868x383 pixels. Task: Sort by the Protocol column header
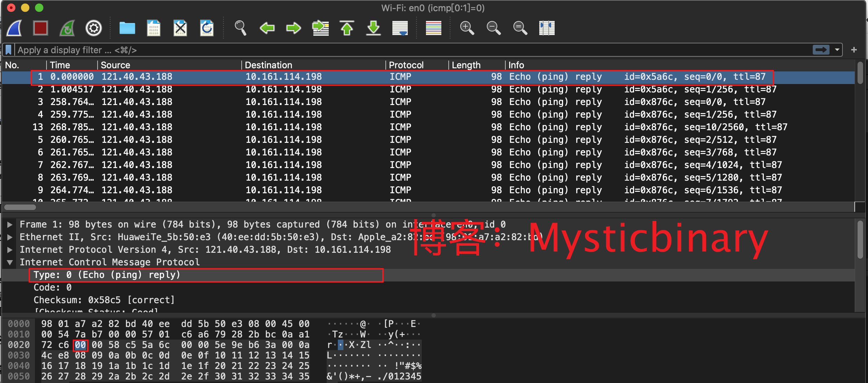406,65
